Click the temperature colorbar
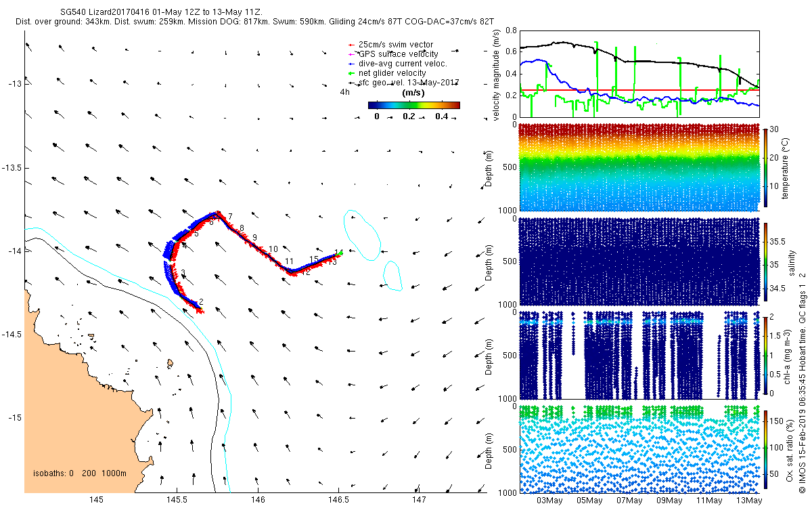812x508 pixels. [x=767, y=165]
